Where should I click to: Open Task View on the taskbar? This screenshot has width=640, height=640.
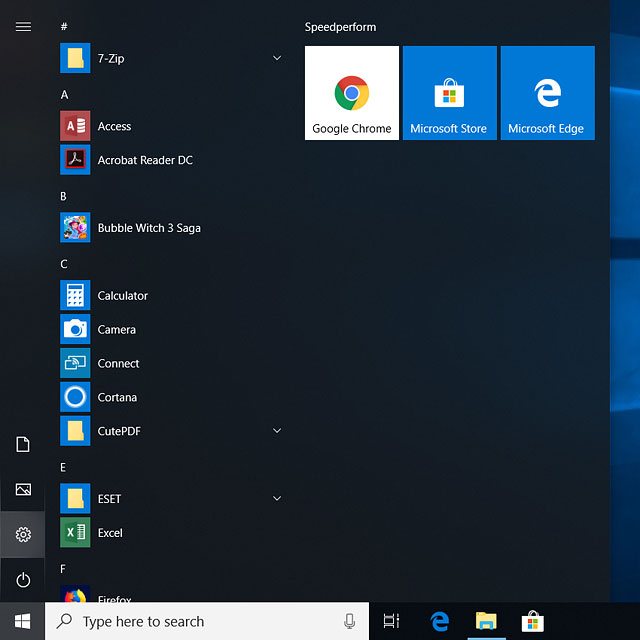tap(391, 621)
